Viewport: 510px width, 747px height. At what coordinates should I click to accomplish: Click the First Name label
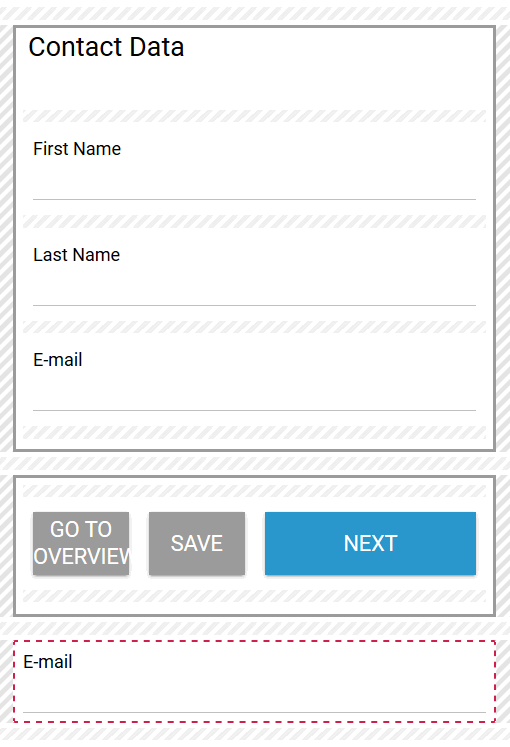pos(77,149)
